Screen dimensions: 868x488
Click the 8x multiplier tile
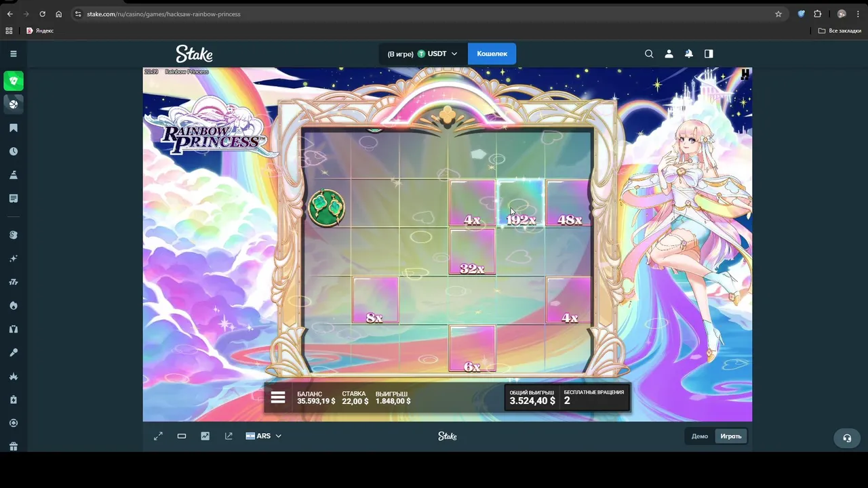(x=375, y=300)
